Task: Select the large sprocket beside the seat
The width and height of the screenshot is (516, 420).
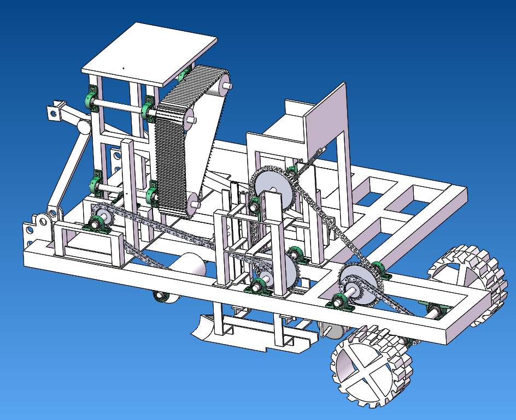Action: tap(273, 189)
